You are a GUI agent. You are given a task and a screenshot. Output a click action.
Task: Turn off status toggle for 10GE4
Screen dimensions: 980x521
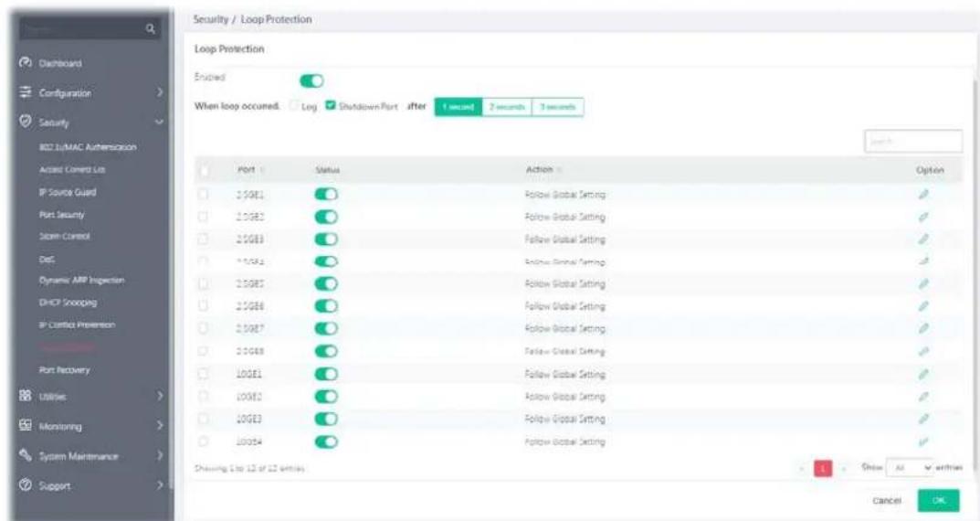pyautogui.click(x=326, y=441)
